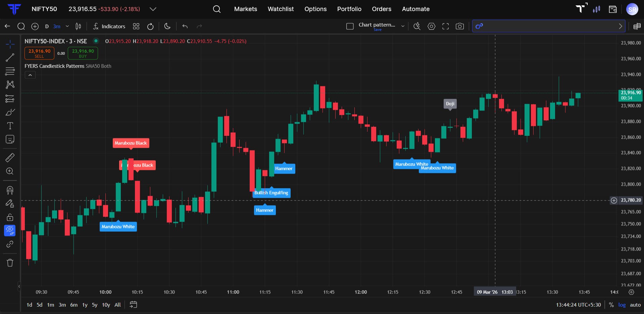The width and height of the screenshot is (644, 314).
Task: Activate the magnet snapping mode
Action: tap(10, 190)
